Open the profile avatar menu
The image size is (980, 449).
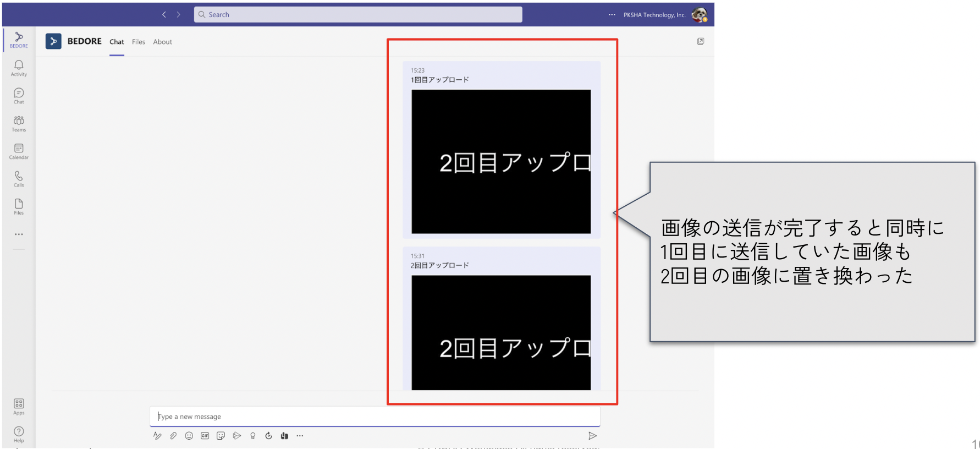pyautogui.click(x=699, y=15)
